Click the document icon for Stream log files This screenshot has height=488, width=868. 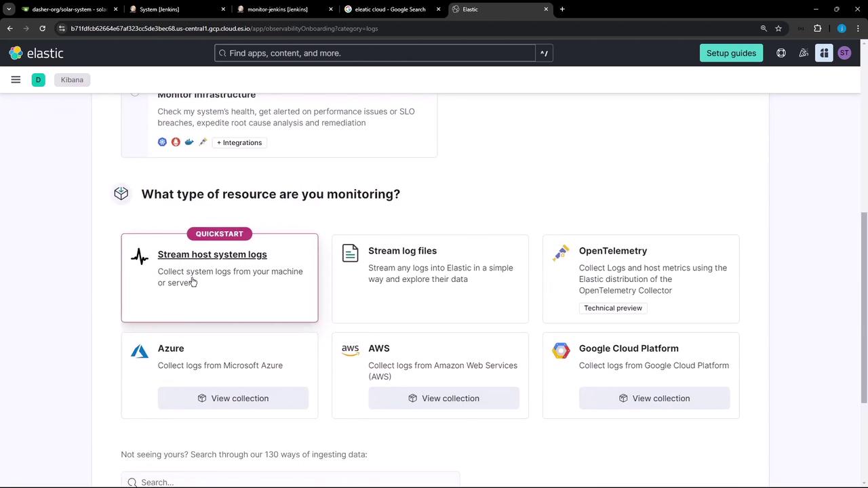pyautogui.click(x=350, y=253)
